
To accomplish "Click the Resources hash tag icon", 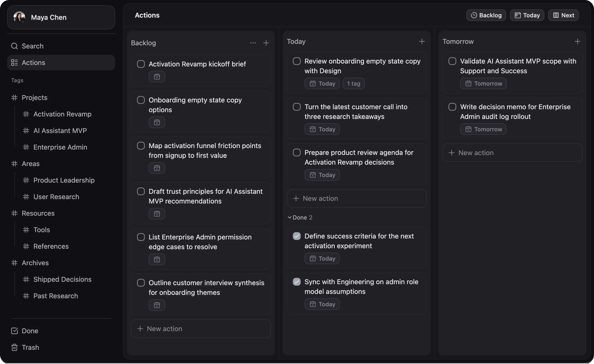I will tap(14, 213).
